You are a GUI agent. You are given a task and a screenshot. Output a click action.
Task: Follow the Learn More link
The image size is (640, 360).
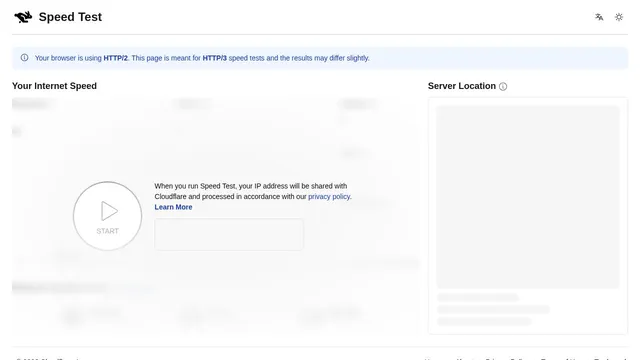[173, 207]
